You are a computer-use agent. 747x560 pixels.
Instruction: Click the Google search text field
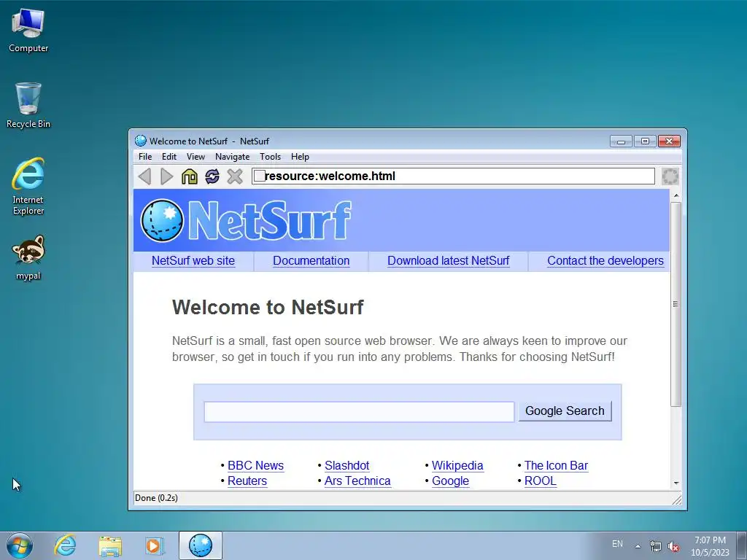pos(359,412)
